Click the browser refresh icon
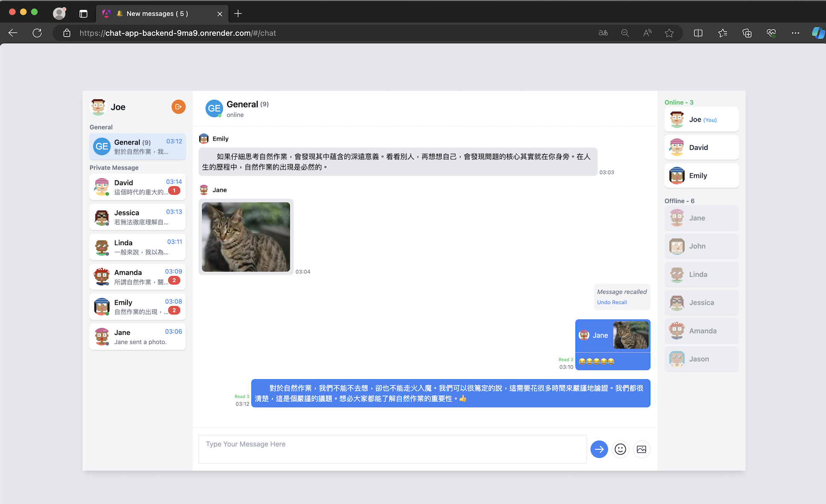826x504 pixels. [37, 33]
